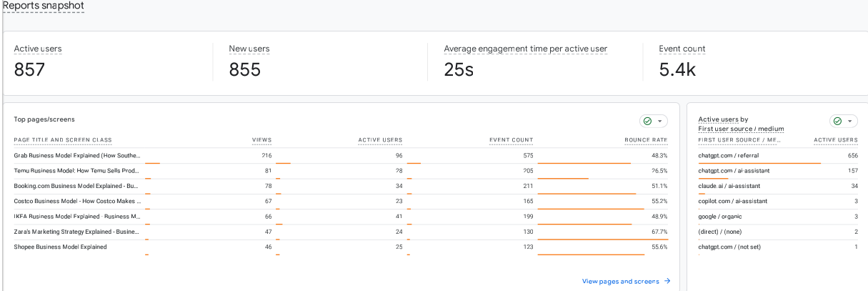Image resolution: width=868 pixels, height=291 pixels.
Task: Select Grab Business Model Explained row
Action: point(341,156)
